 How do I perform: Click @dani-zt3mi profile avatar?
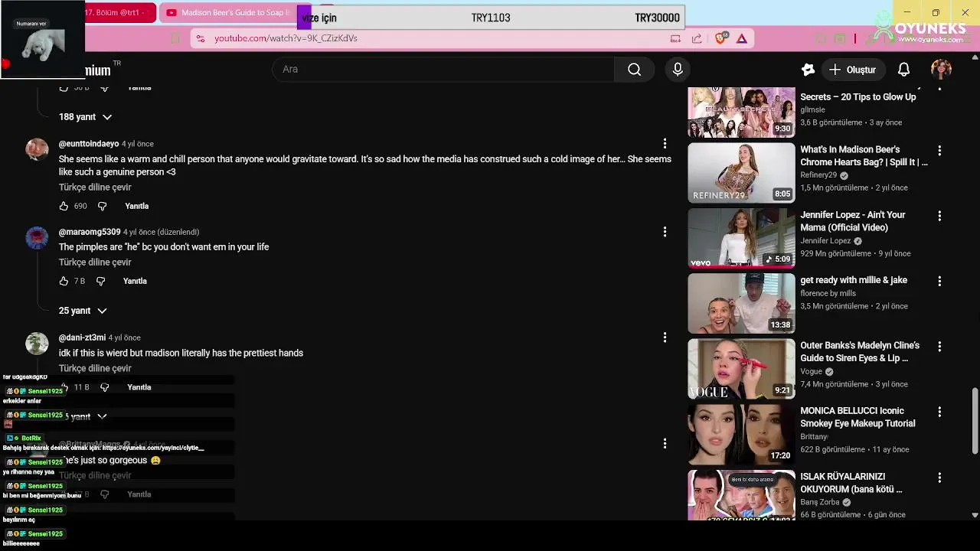37,343
